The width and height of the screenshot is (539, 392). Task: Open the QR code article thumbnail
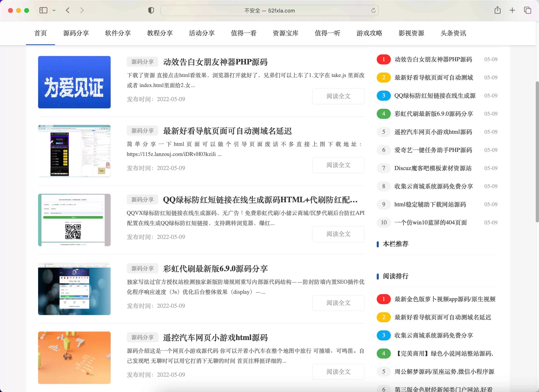pos(74,220)
